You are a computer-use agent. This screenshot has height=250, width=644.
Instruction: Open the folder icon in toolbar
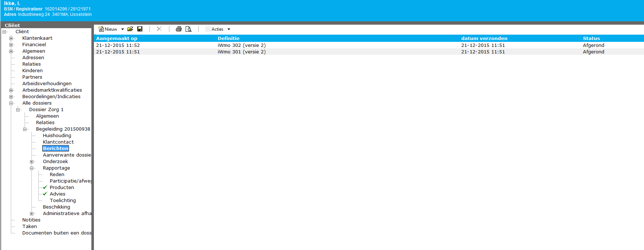[130, 29]
